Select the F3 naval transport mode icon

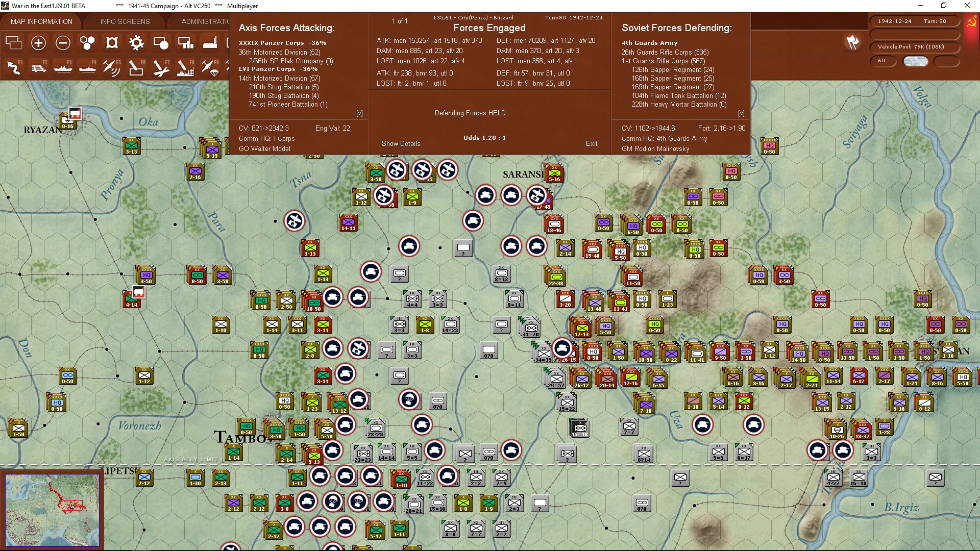coord(63,67)
